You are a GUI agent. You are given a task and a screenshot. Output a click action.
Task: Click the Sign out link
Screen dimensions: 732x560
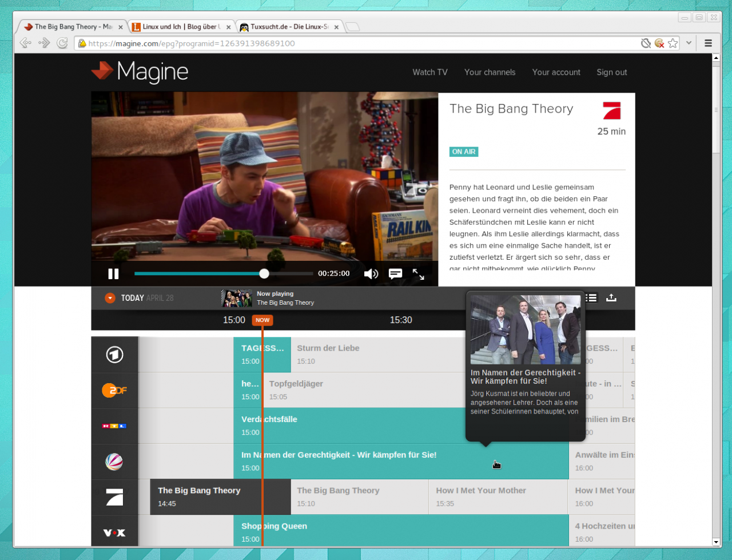(612, 72)
